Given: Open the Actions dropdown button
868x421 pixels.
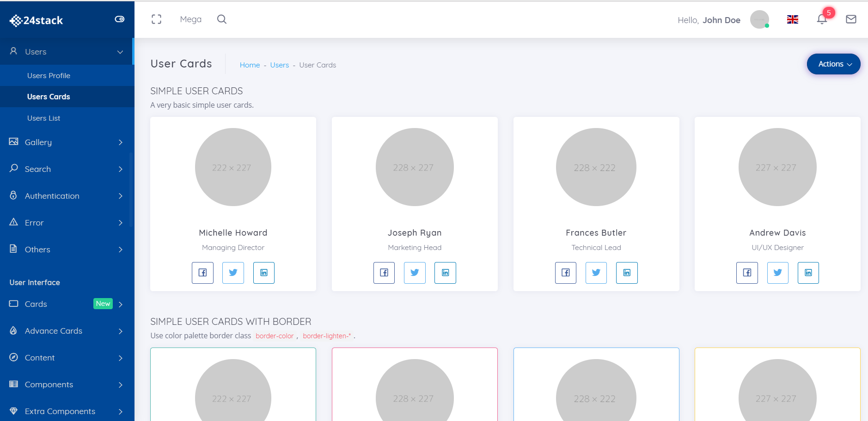Looking at the screenshot, I should click(833, 64).
